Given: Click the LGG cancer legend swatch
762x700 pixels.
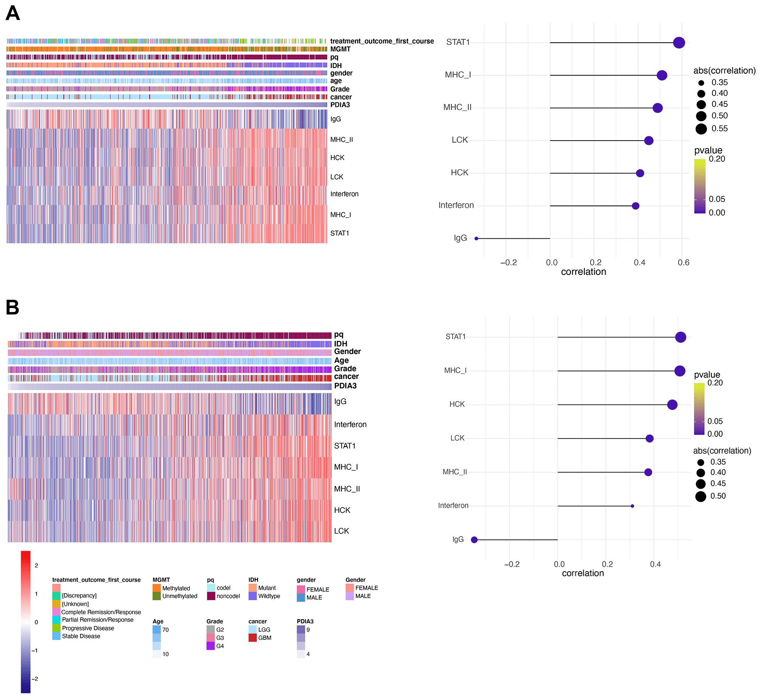Looking at the screenshot, I should [x=253, y=629].
